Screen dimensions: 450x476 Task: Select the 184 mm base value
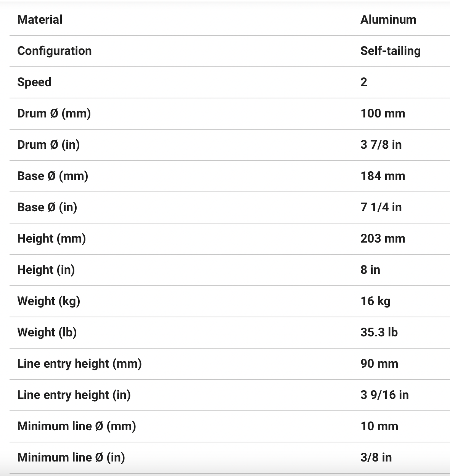[383, 176]
